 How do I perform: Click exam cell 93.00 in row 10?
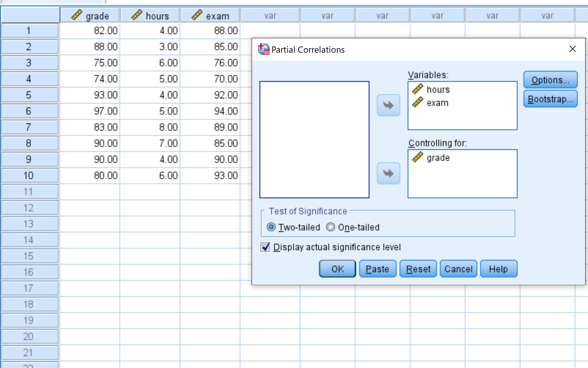(x=210, y=176)
